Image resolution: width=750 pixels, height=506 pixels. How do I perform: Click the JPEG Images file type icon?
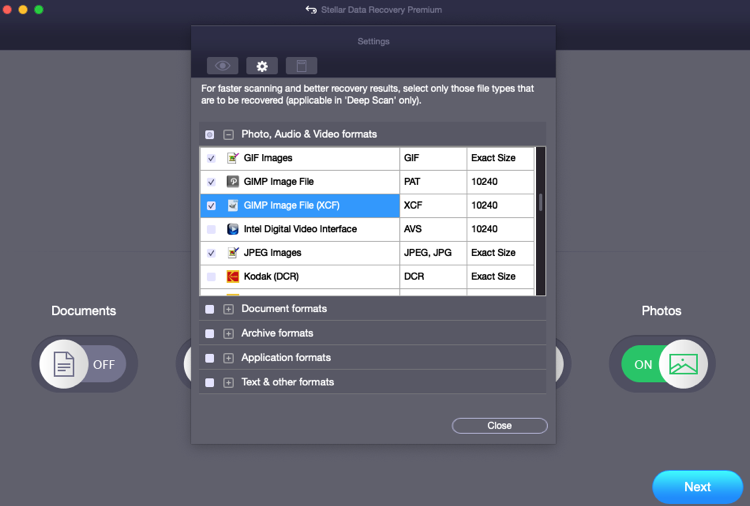[x=232, y=253]
